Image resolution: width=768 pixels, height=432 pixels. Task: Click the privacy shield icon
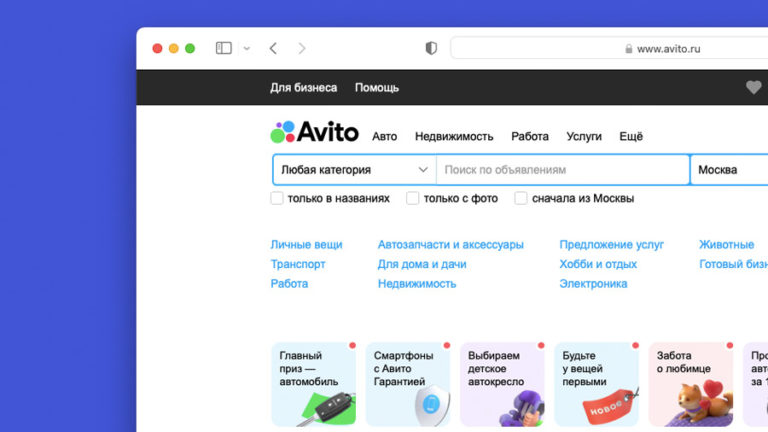[x=431, y=48]
